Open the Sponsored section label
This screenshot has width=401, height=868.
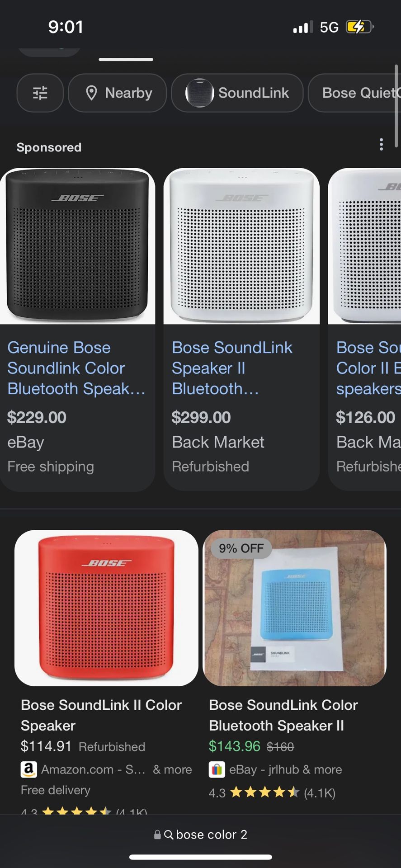coord(49,147)
